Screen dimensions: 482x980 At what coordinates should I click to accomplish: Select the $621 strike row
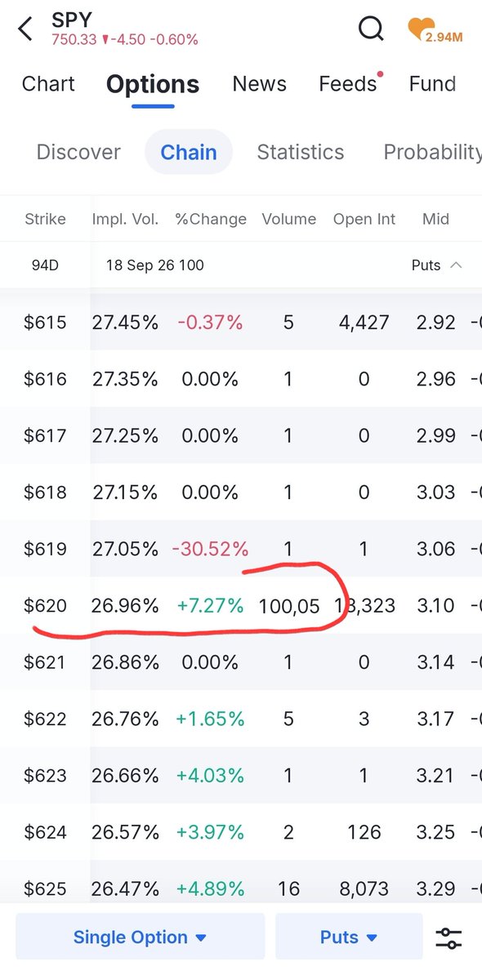241,662
